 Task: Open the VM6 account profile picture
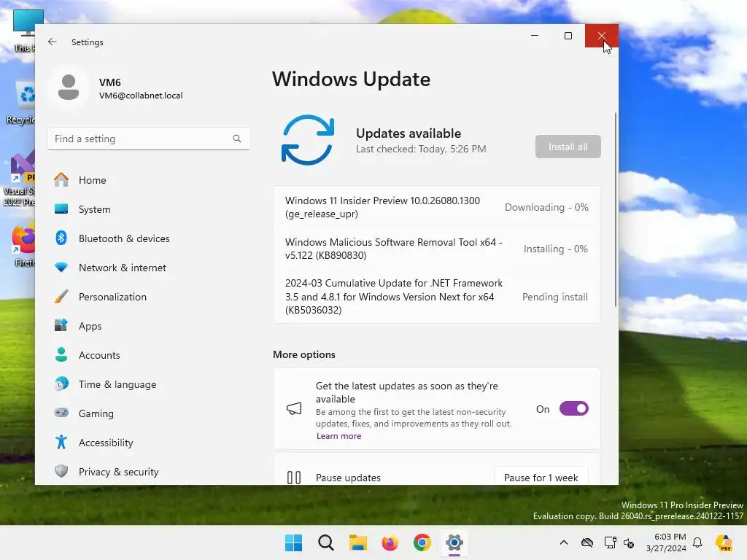point(69,87)
